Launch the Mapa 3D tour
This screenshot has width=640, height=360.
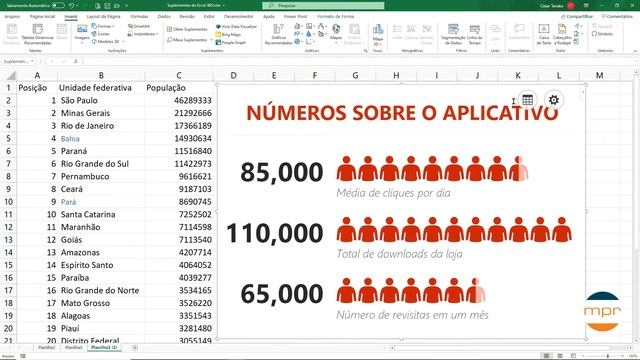(378, 34)
